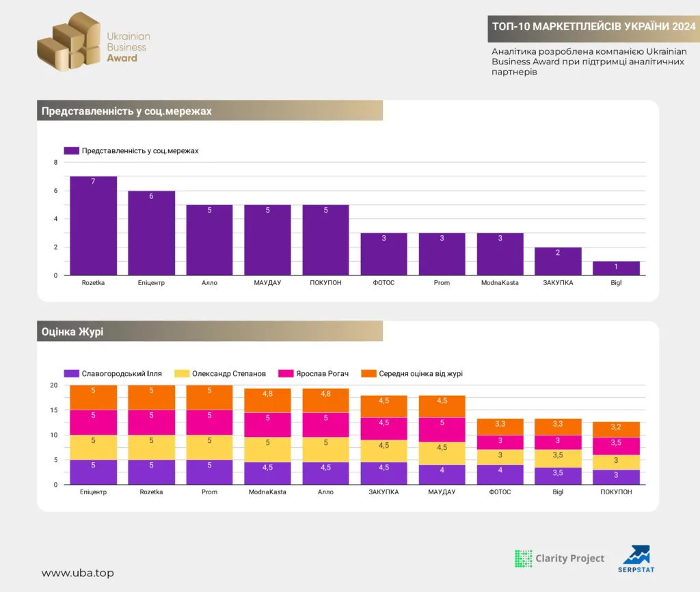Click the ЗАКУПКА axis label in jury chart
This screenshot has width=700, height=592.
(384, 492)
